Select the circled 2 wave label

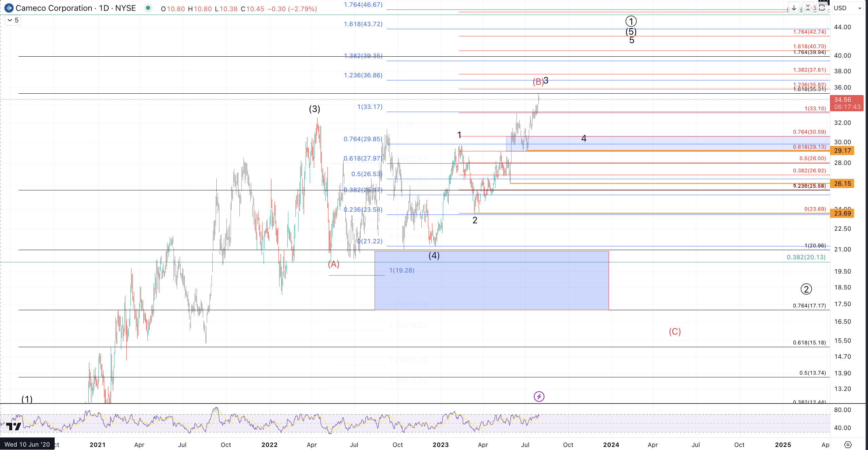tap(806, 289)
